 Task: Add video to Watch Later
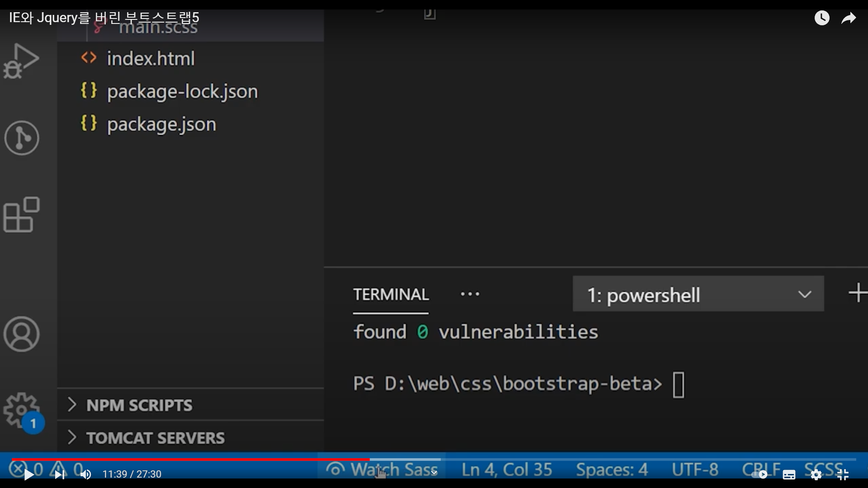coord(822,18)
